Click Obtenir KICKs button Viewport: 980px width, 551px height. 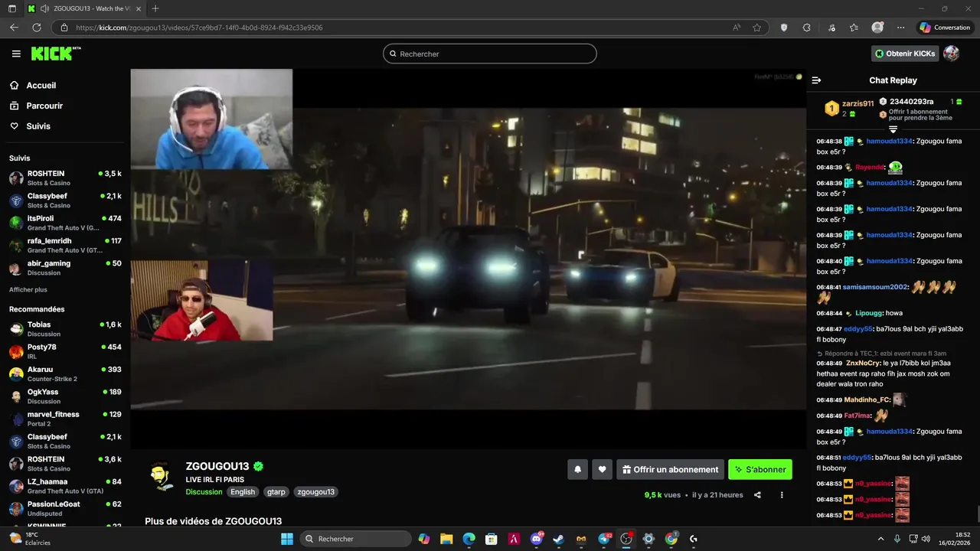906,54
